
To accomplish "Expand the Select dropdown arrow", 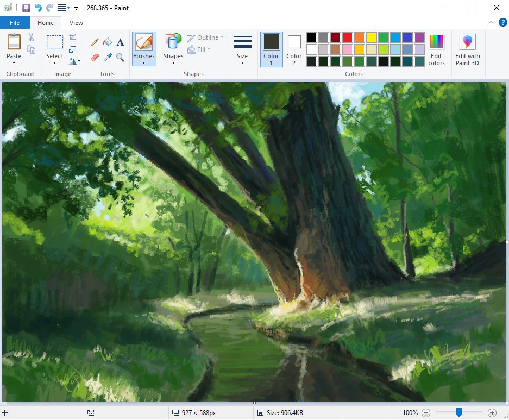I will 54,62.
